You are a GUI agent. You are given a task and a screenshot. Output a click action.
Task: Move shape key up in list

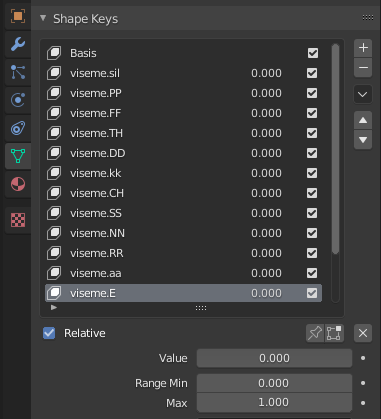[x=363, y=120]
